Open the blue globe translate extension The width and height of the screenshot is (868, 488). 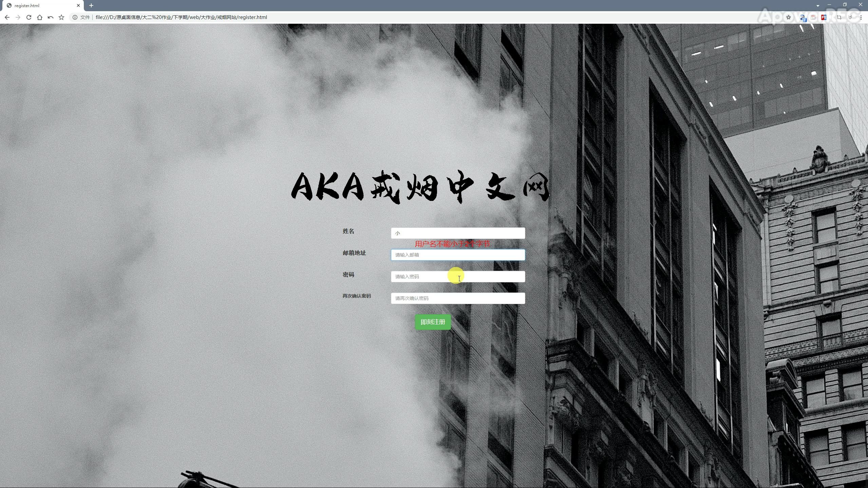click(803, 18)
